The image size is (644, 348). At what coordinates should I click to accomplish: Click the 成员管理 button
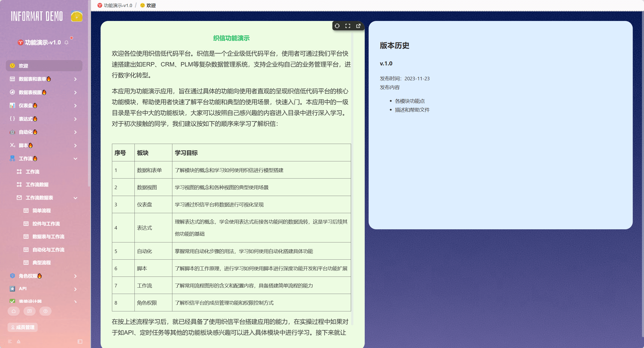tap(22, 327)
